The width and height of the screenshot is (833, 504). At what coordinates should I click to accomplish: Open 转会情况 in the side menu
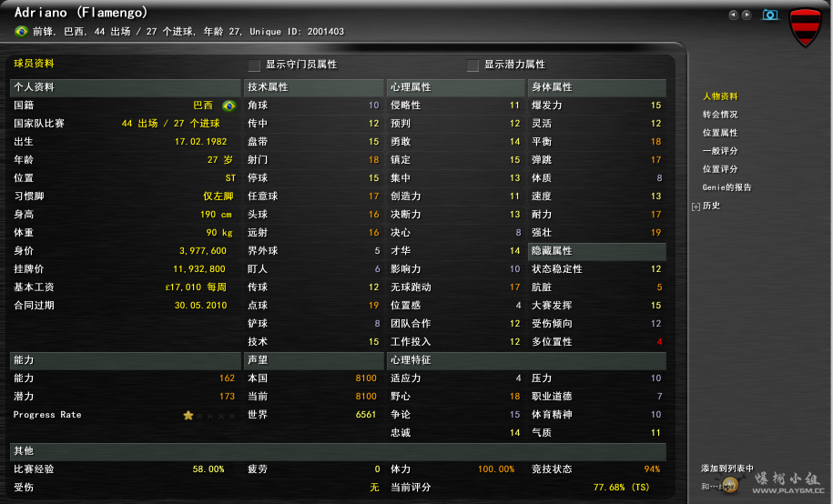(x=720, y=115)
